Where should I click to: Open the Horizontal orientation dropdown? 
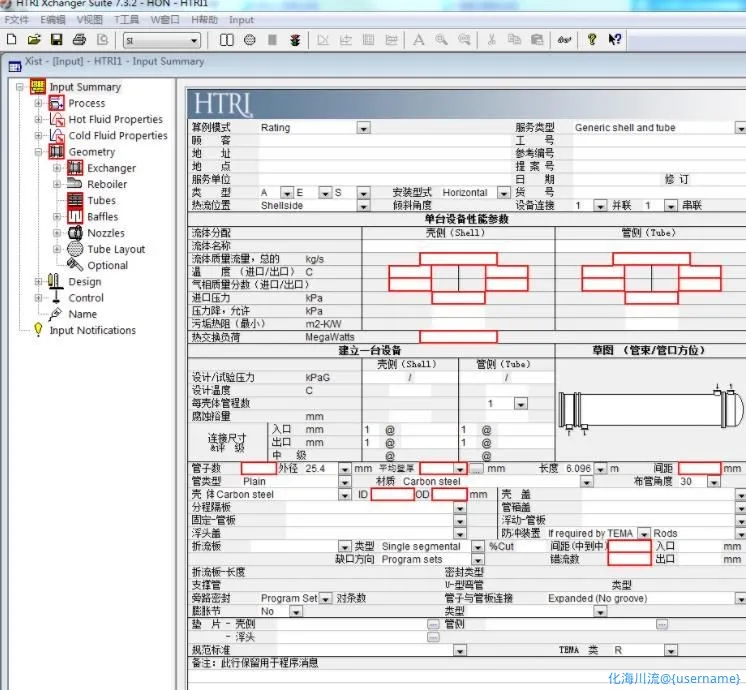[503, 193]
